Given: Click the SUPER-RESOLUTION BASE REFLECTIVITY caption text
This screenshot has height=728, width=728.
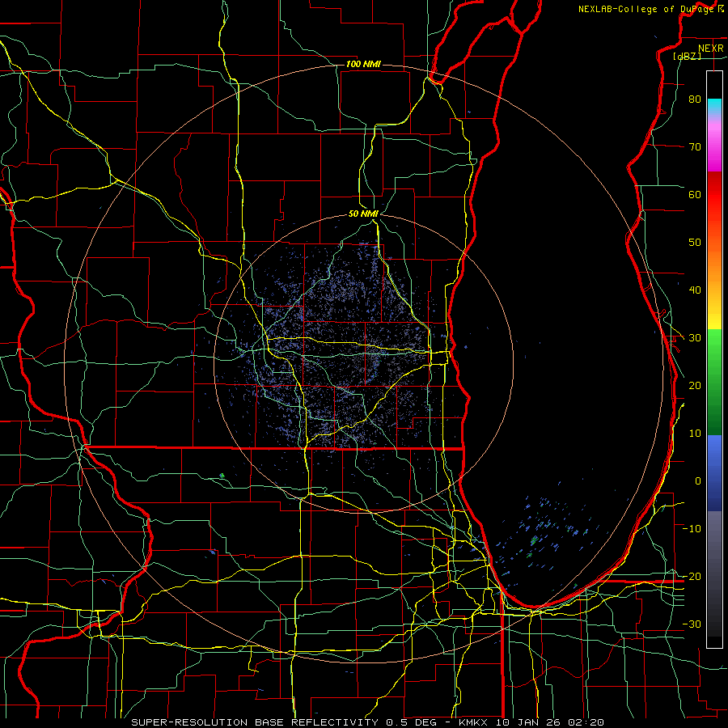Looking at the screenshot, I should pyautogui.click(x=255, y=722).
